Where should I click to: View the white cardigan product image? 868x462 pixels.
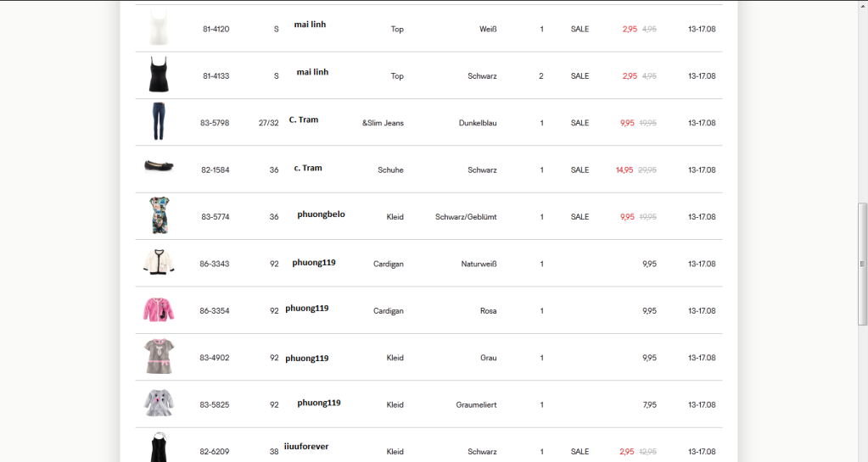(x=159, y=263)
